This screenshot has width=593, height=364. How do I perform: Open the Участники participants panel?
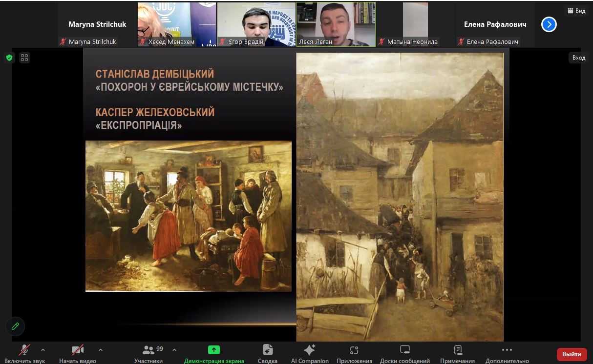pyautogui.click(x=148, y=353)
